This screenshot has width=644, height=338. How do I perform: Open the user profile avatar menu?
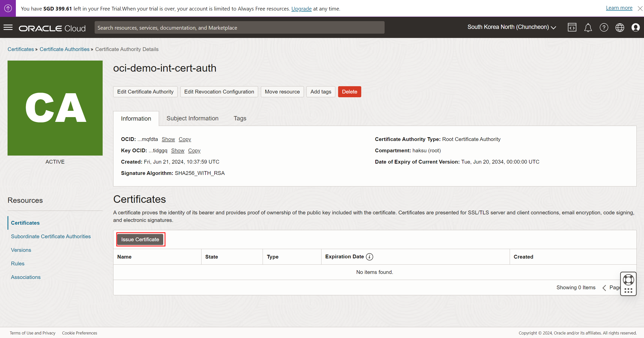635,27
